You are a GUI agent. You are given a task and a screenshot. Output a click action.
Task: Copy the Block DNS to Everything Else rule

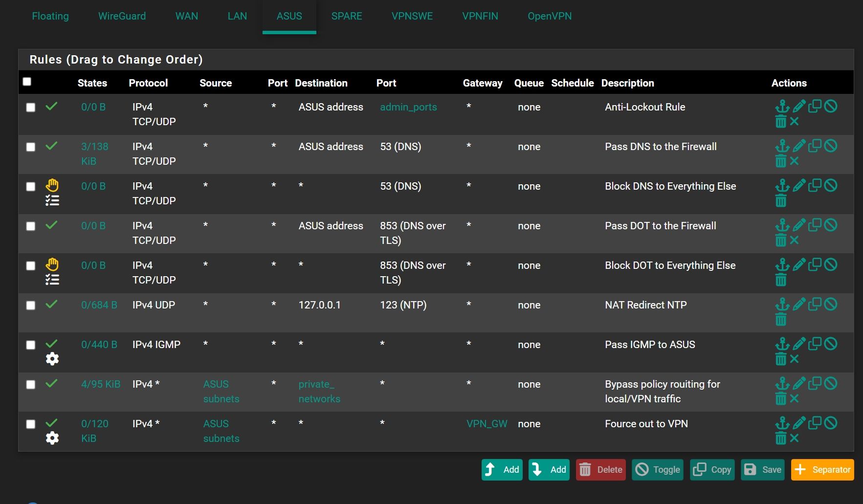click(815, 185)
